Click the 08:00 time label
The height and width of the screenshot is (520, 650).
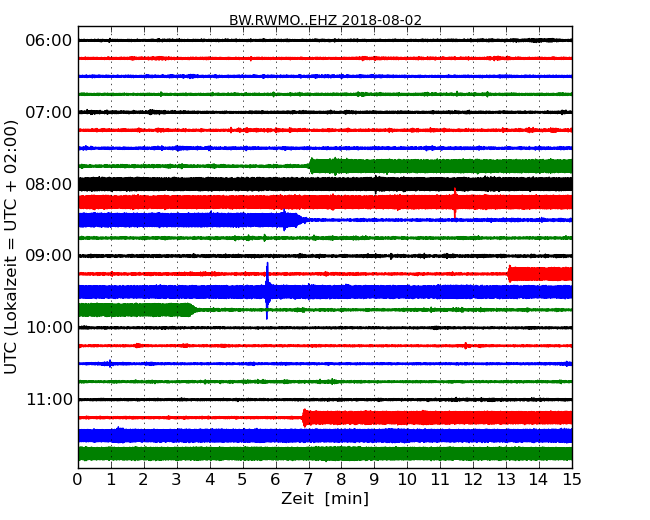click(49, 184)
